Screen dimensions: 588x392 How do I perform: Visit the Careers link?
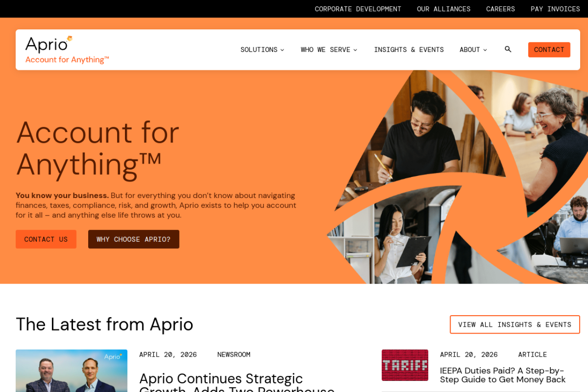click(501, 9)
